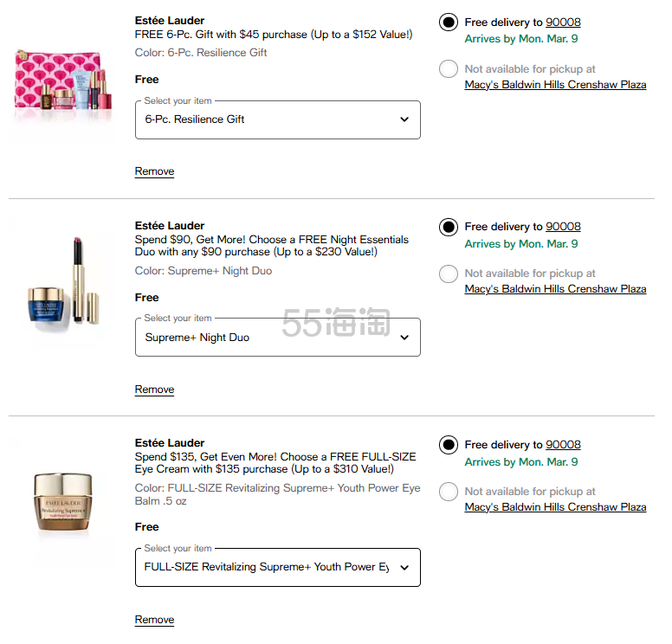Open Macy's Baldwin Hills store link for Night Duo
The width and height of the screenshot is (672, 644).
pos(555,289)
